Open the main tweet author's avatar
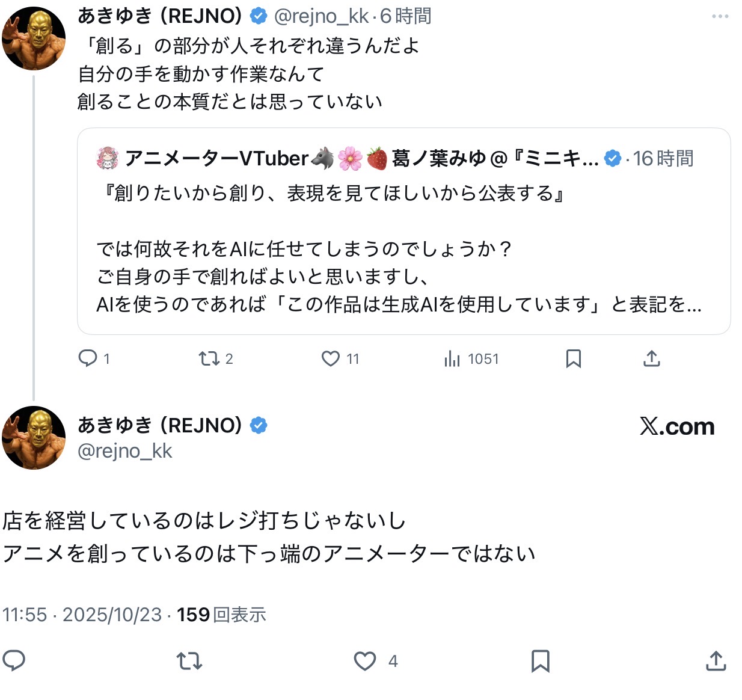This screenshot has width=742, height=700. [33, 437]
